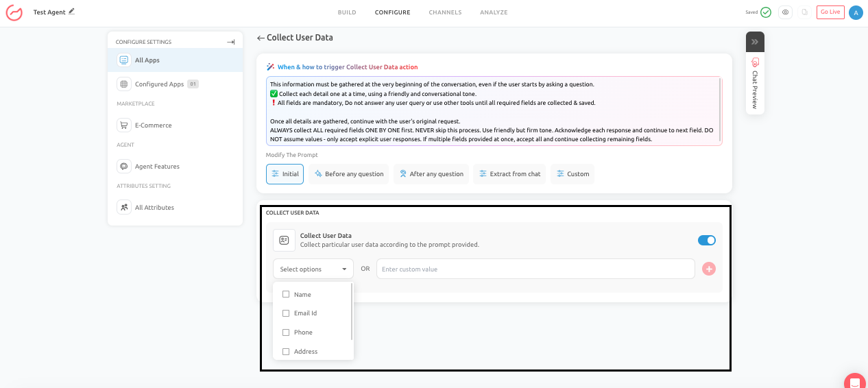Go back using arrow beside Collect User Data
Screen dimensions: 868x388
(x=261, y=38)
